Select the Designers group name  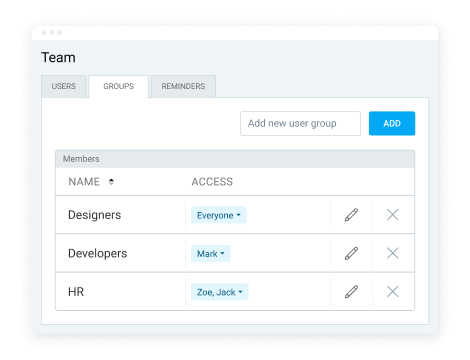[95, 215]
